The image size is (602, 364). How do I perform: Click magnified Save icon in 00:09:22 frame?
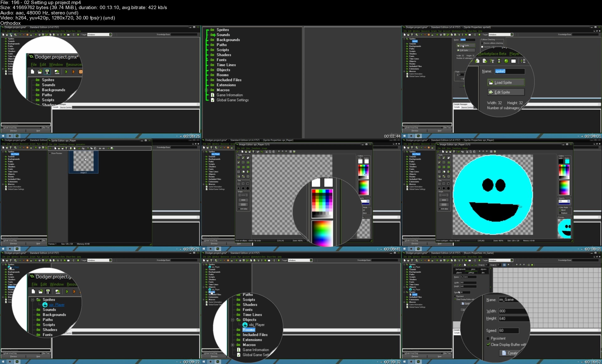tap(48, 292)
